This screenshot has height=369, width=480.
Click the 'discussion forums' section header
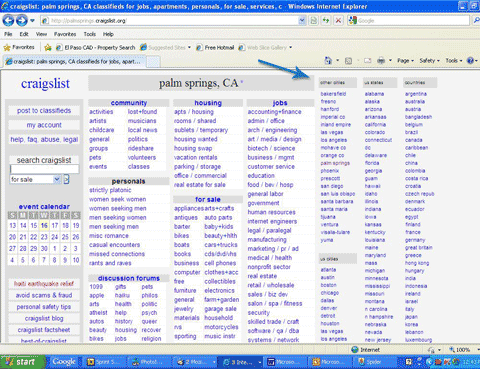pos(129,278)
